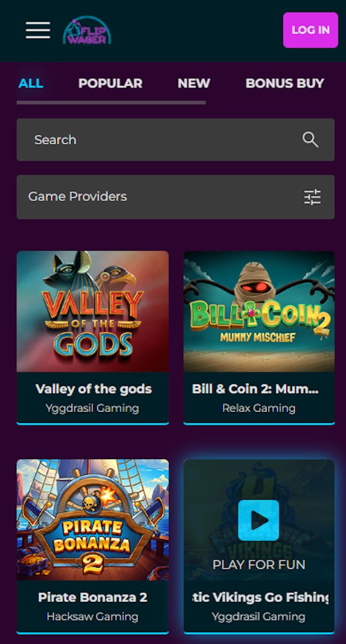Open the hamburger navigation menu

click(x=38, y=30)
